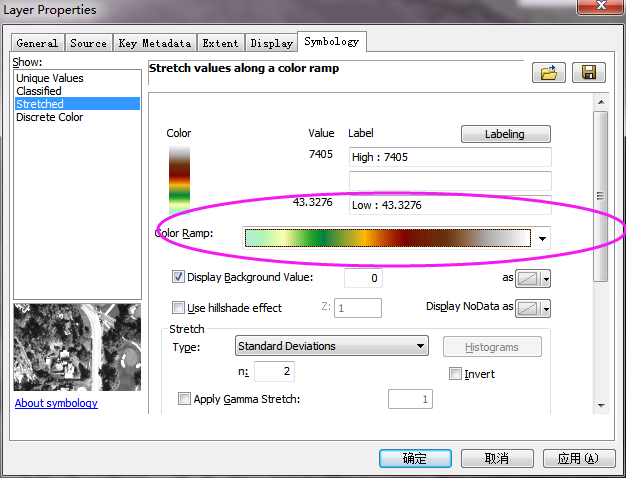Viewport: 626px width, 478px height.
Task: Click the 取消 (Cancel) button
Action: pos(497,458)
